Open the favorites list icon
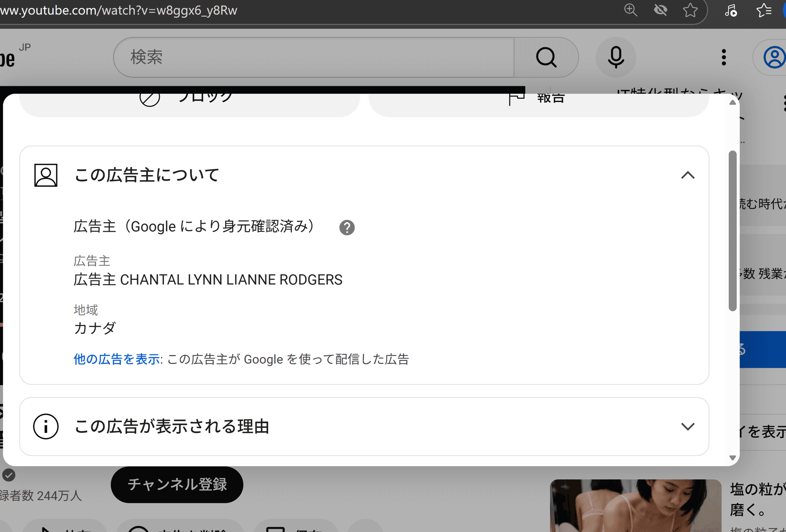The image size is (786, 532). point(764,10)
